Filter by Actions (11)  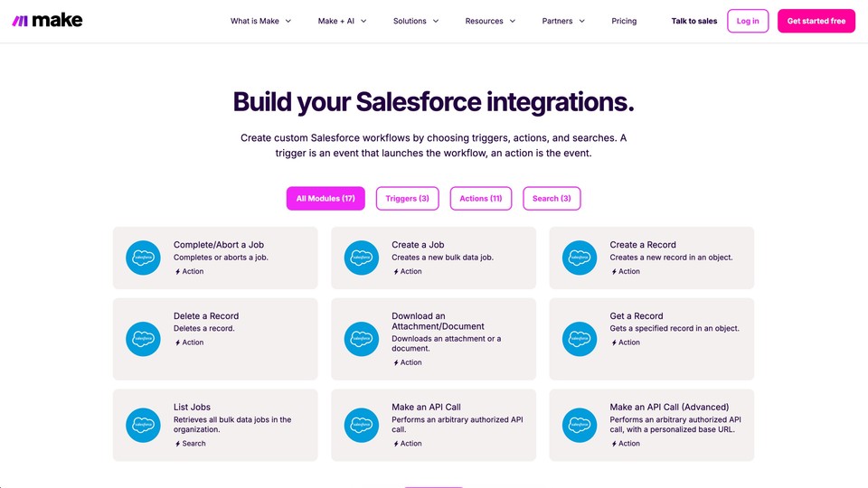480,198
